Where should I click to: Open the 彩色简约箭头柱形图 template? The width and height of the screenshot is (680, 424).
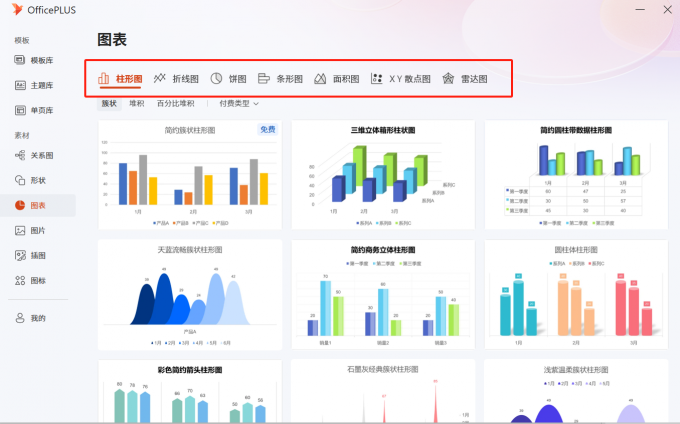[190, 391]
